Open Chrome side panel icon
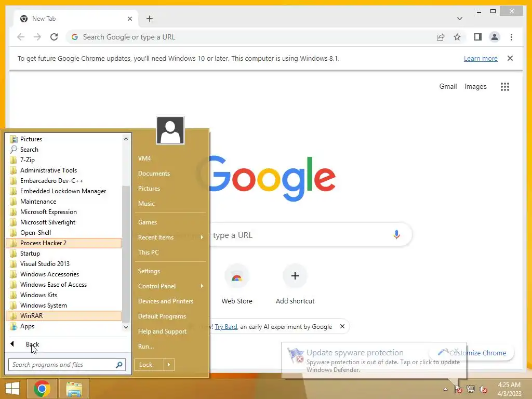The image size is (532, 399). tap(478, 37)
